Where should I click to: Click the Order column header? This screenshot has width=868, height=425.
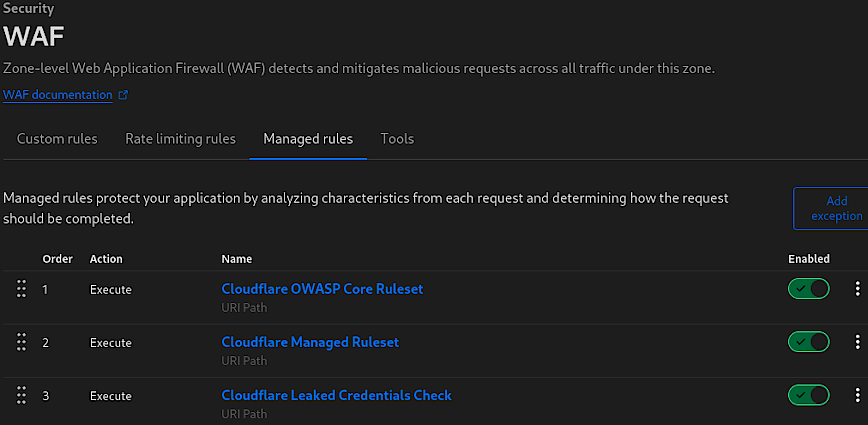click(x=58, y=259)
